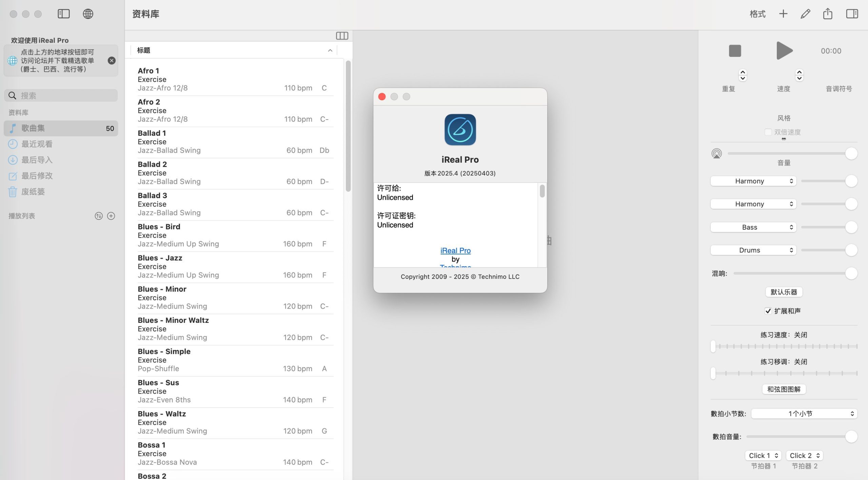Viewport: 868px width, 480px height.
Task: Click the playlist sort icon
Action: coord(99,216)
